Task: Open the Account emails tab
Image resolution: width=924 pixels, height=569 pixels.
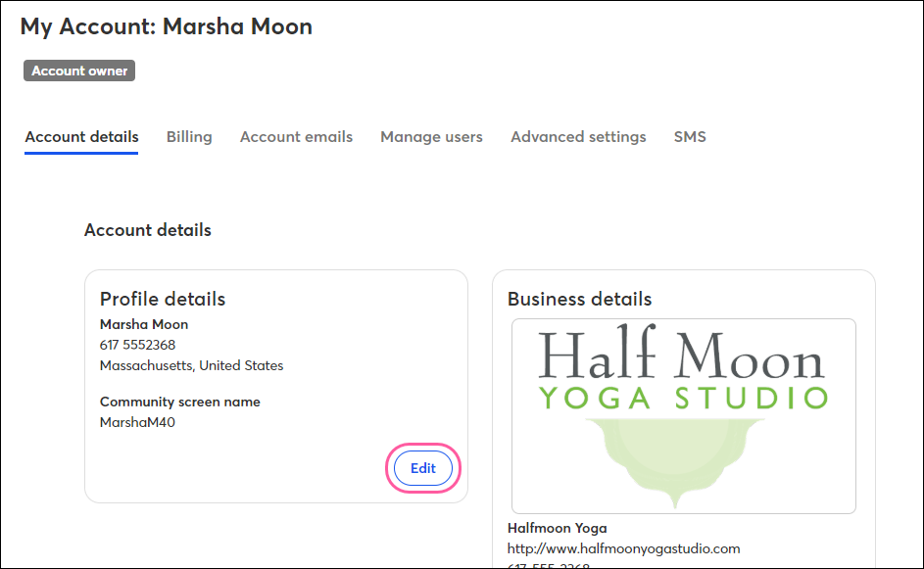Action: coord(296,137)
